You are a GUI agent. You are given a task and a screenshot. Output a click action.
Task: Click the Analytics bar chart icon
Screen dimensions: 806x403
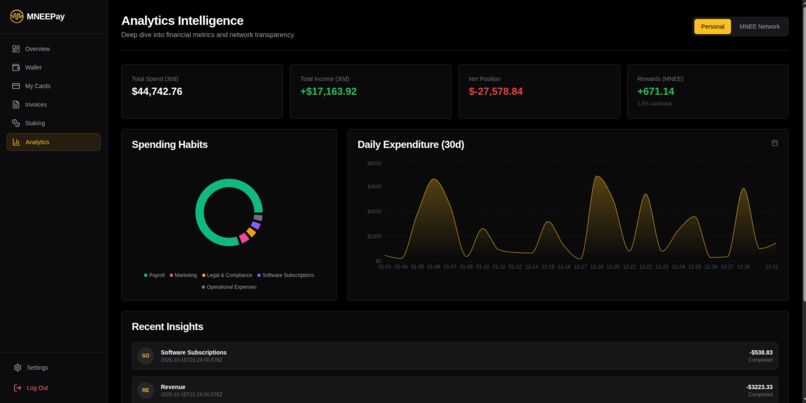(16, 142)
